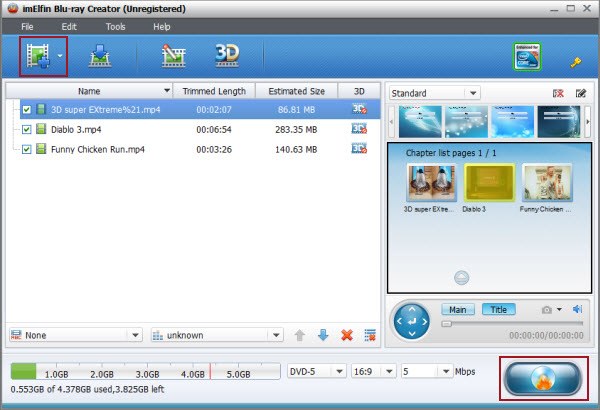Open the snapshot options dropdown arrow
Viewport: 600px width, 410px height.
[559, 309]
